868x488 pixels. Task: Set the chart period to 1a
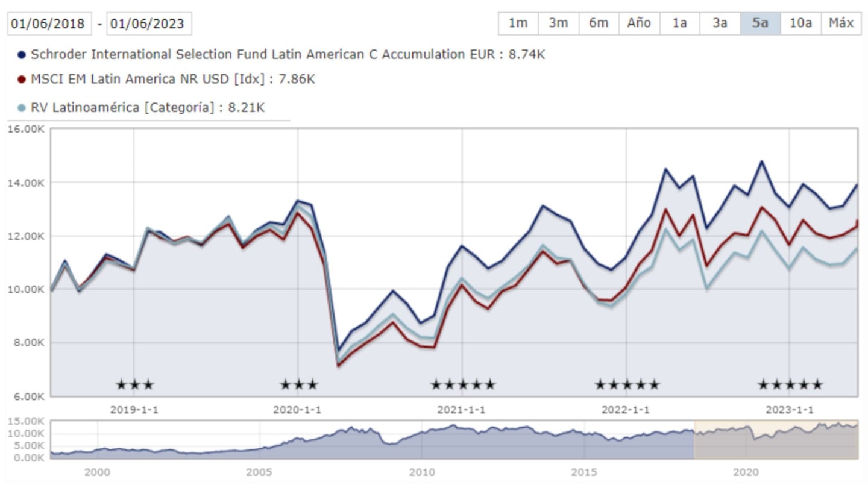pyautogui.click(x=679, y=23)
